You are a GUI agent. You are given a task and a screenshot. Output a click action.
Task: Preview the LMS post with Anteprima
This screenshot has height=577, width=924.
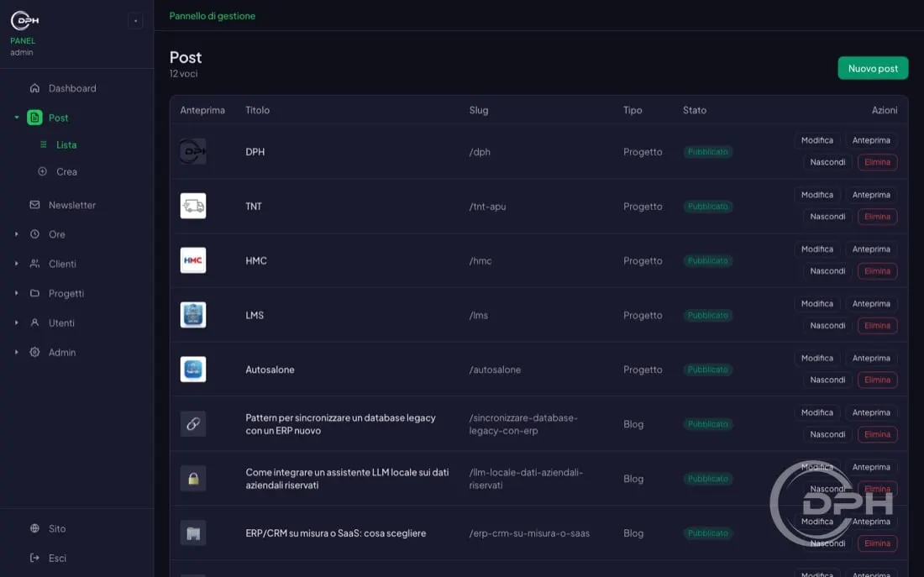tap(871, 303)
